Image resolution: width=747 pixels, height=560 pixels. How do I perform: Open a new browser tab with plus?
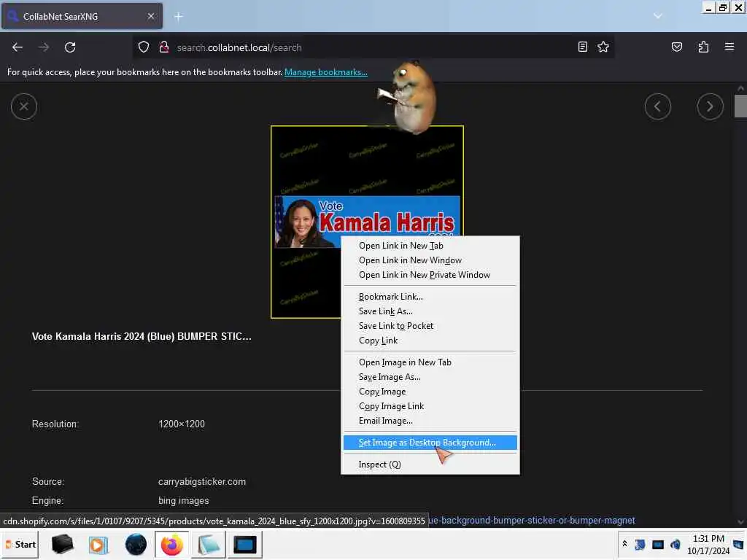178,17
